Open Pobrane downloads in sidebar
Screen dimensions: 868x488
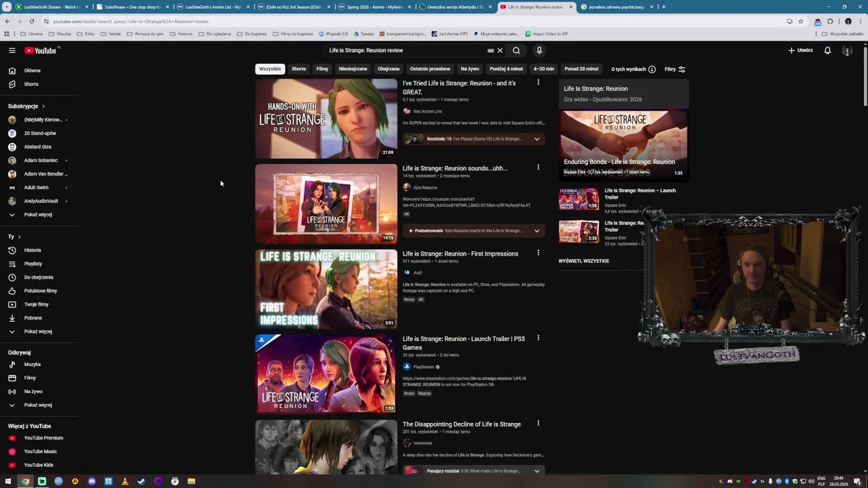tap(39, 318)
